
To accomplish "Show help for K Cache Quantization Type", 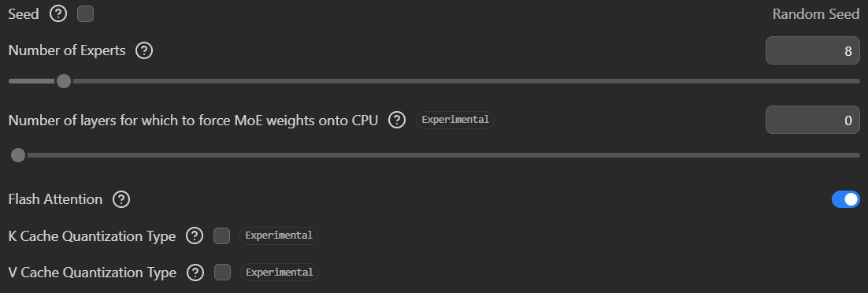I will click(x=195, y=236).
